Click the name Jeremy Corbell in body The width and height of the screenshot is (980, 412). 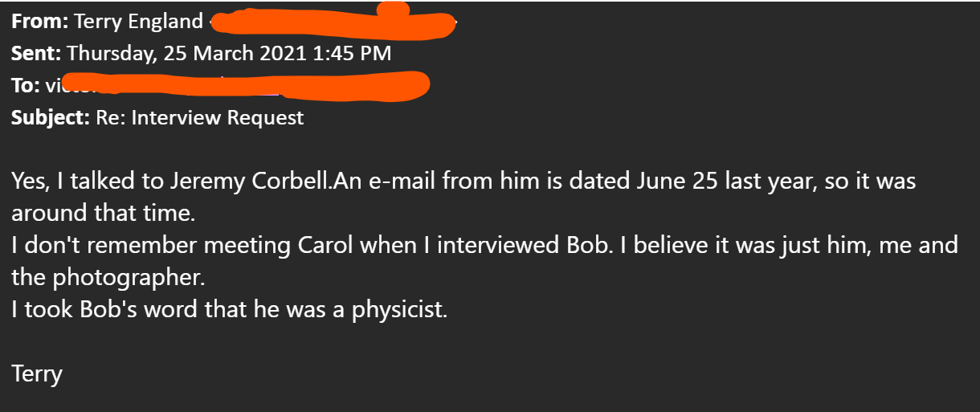click(249, 182)
